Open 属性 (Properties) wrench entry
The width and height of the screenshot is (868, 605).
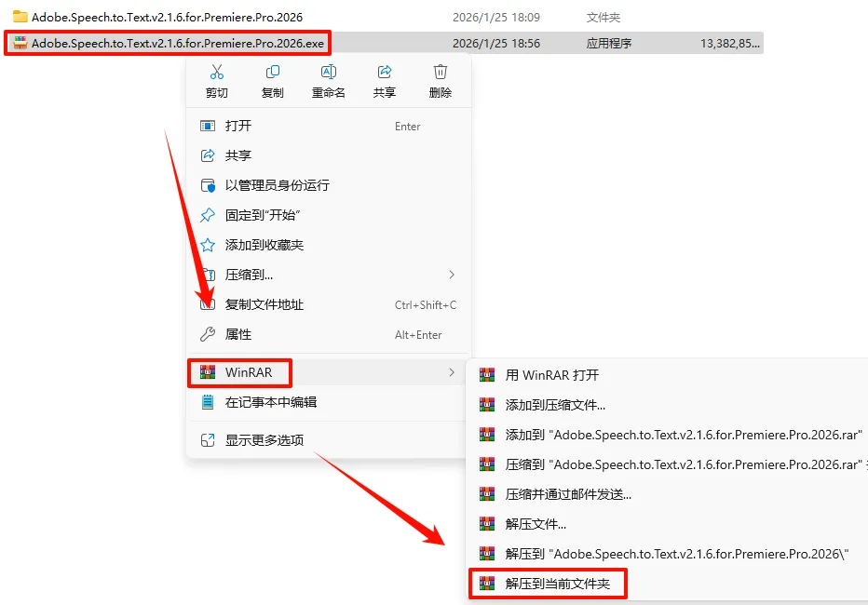(329, 334)
